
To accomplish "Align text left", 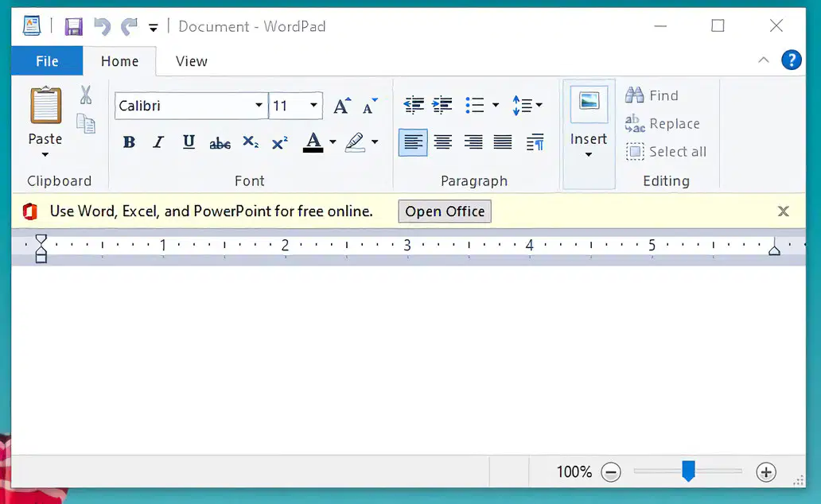I will pos(413,142).
